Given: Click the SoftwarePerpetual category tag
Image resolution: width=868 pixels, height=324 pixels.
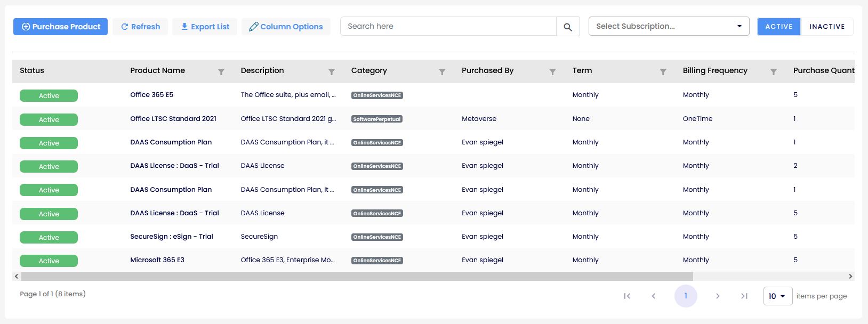Looking at the screenshot, I should click(x=377, y=119).
